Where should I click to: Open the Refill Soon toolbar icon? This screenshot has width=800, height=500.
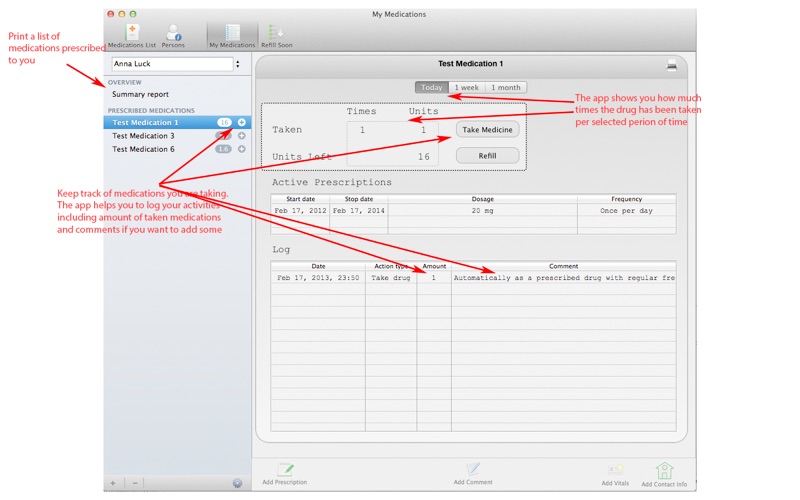(x=277, y=36)
